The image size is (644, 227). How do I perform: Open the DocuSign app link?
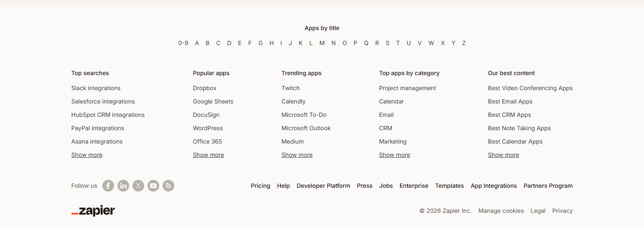(x=206, y=115)
